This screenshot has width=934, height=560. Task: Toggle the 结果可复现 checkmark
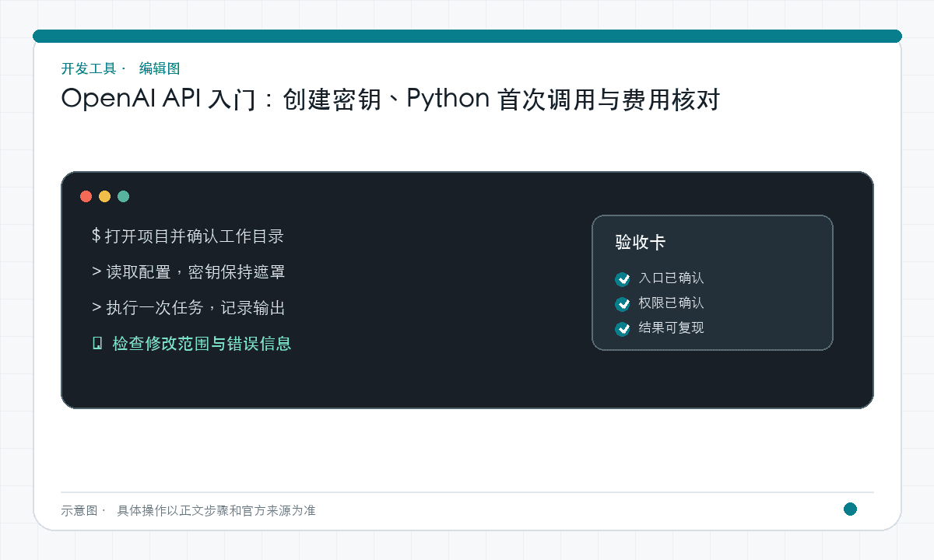[x=623, y=329]
